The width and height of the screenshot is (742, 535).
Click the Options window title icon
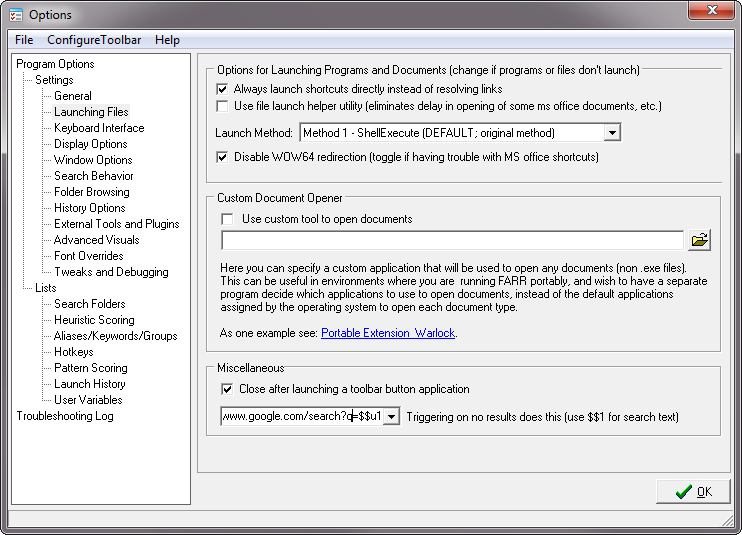pyautogui.click(x=16, y=15)
